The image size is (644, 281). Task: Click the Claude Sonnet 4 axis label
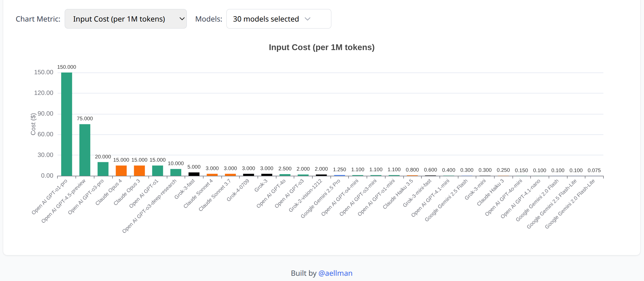(x=198, y=194)
